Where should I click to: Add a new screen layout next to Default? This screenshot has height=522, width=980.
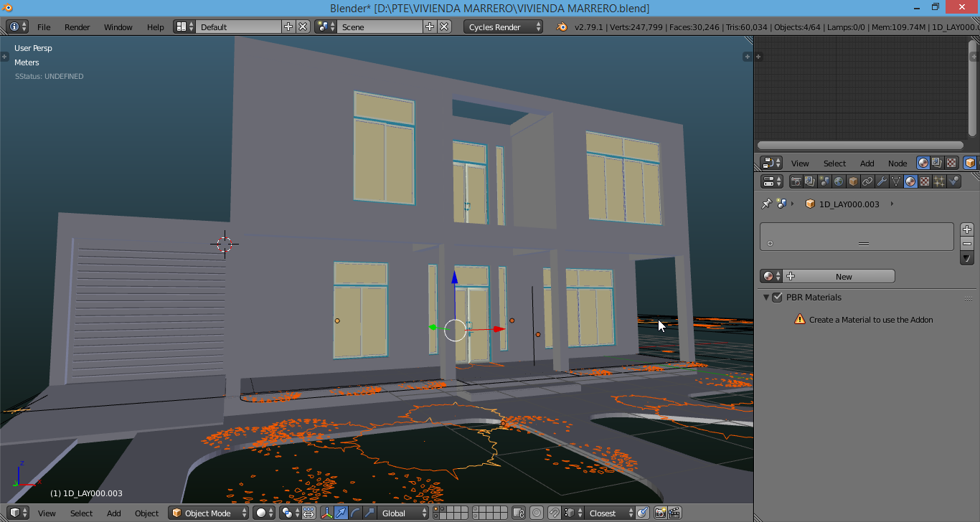(x=288, y=27)
